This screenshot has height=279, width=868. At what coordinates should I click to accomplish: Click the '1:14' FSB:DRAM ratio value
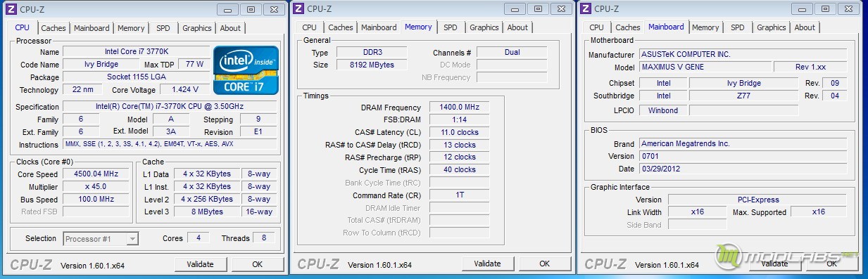pyautogui.click(x=459, y=120)
